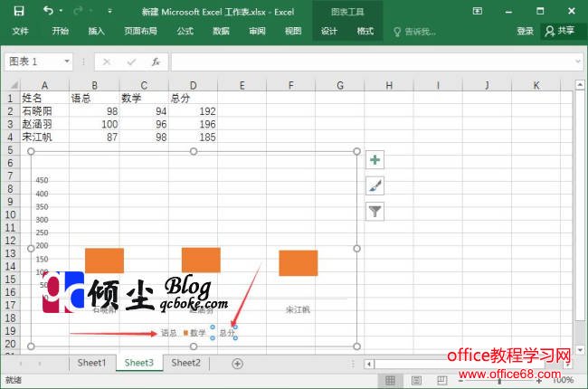Switch to Page Break Preview icon
The image size is (588, 389).
tap(442, 380)
